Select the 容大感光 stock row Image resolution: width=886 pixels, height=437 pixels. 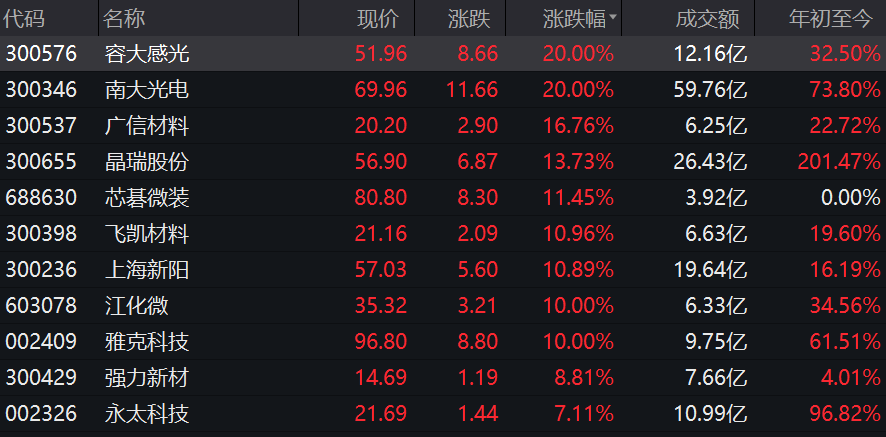pos(146,54)
